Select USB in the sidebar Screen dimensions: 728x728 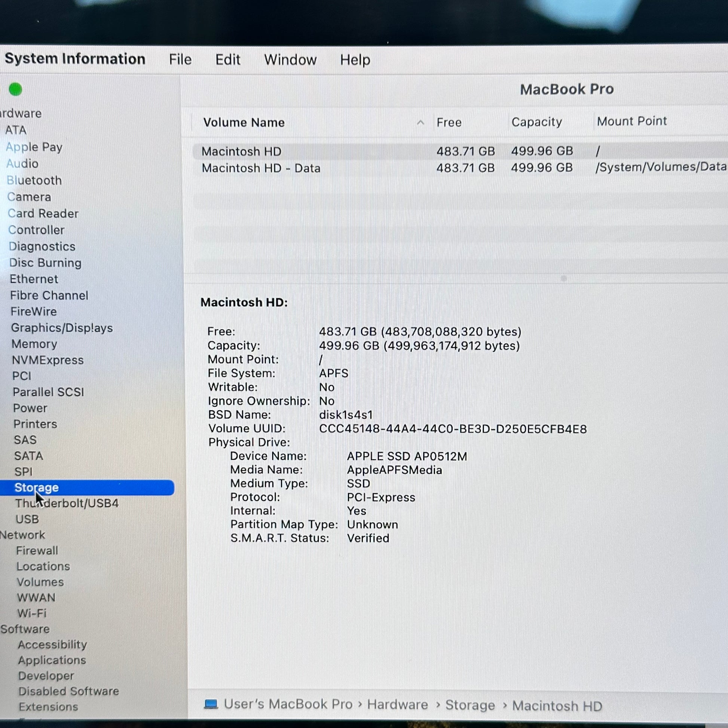click(x=27, y=519)
